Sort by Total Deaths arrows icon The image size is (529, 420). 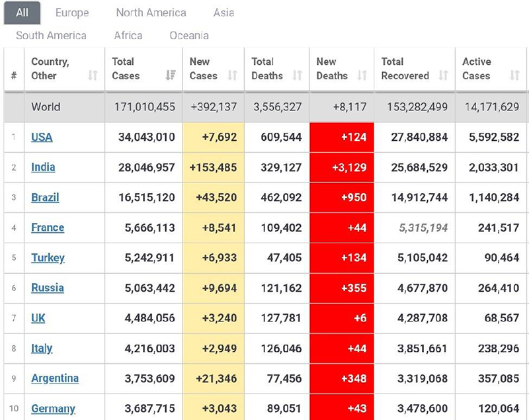[x=298, y=75]
